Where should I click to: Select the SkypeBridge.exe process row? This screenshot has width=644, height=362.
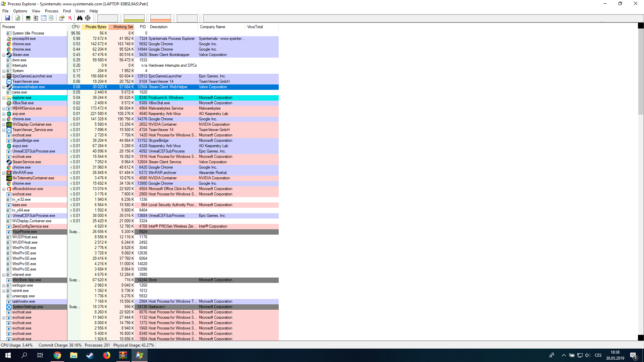140,140
